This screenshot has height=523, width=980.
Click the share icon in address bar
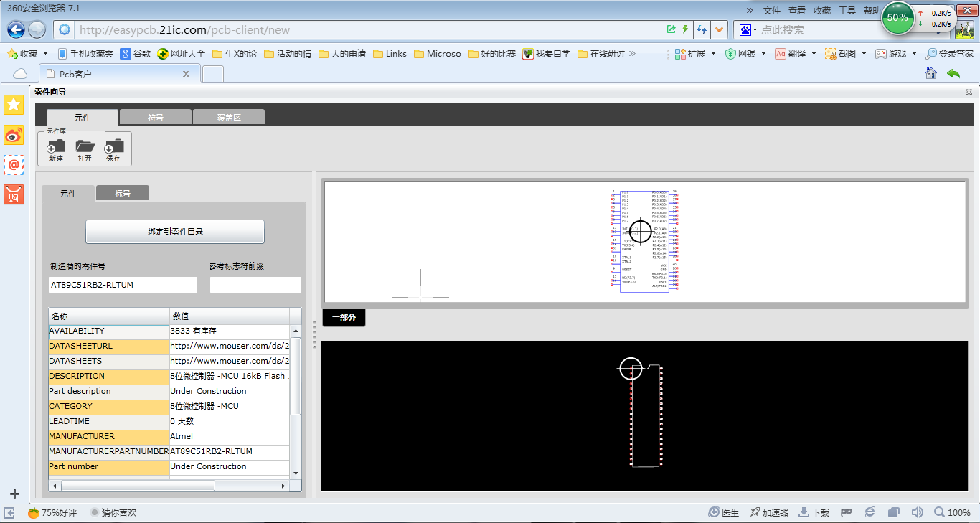(672, 29)
